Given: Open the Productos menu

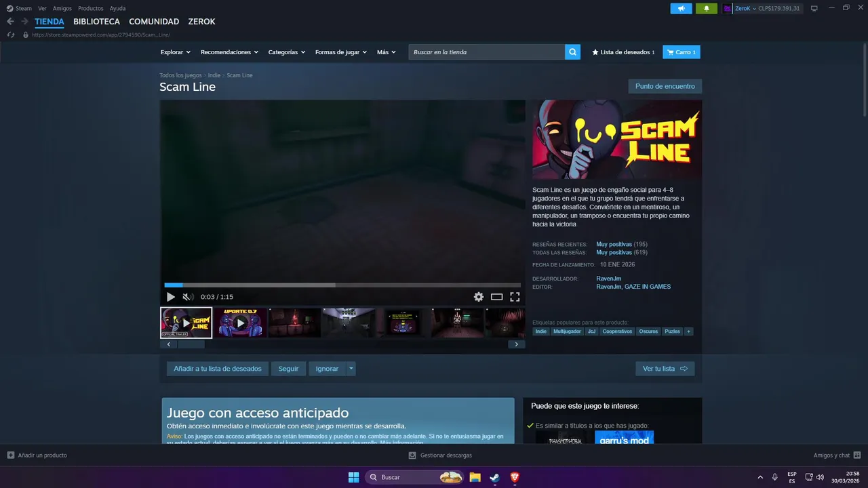Looking at the screenshot, I should click(x=91, y=8).
